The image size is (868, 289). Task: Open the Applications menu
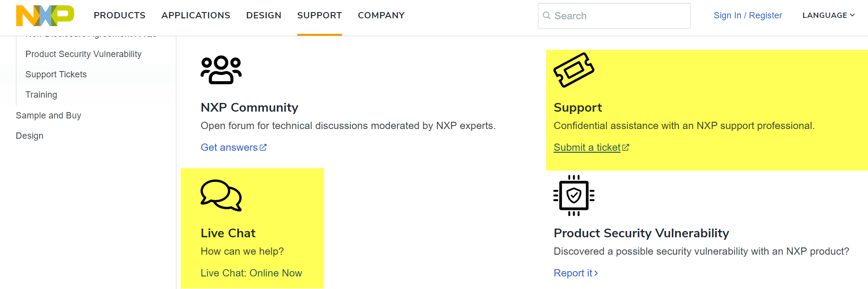pos(196,15)
